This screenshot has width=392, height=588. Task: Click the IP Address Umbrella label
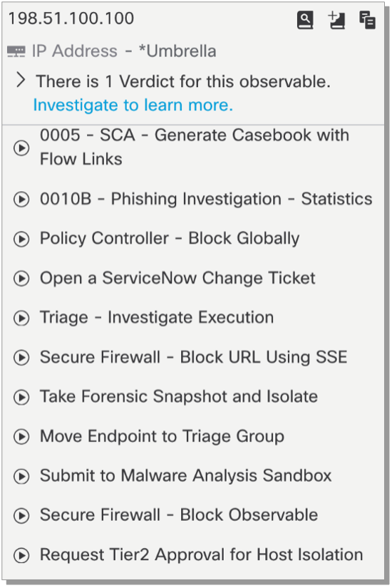coord(124,51)
